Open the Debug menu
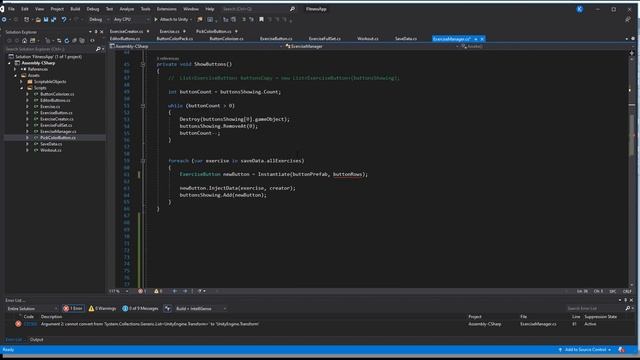The height and width of the screenshot is (360, 640). pyautogui.click(x=93, y=9)
